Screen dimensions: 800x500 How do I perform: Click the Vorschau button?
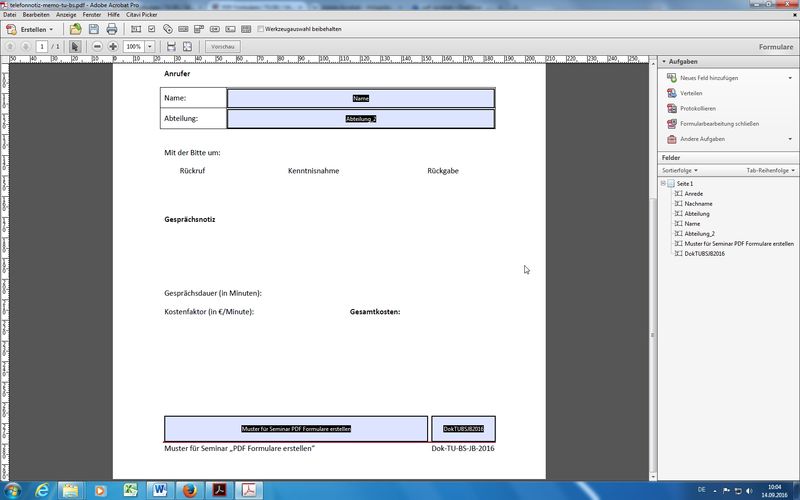(x=223, y=46)
